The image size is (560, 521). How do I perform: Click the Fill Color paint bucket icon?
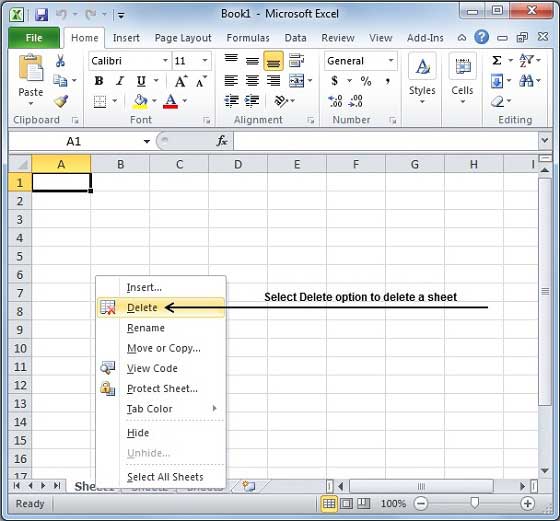[140, 101]
